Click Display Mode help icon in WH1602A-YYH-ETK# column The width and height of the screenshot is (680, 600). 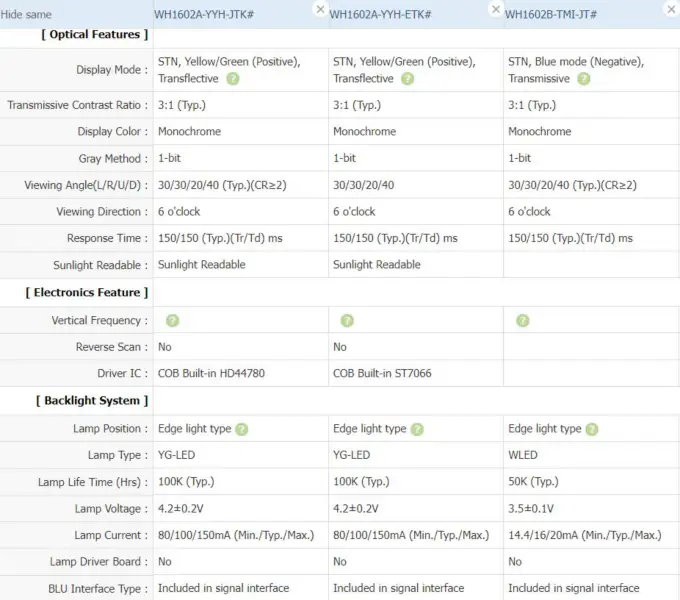click(408, 79)
